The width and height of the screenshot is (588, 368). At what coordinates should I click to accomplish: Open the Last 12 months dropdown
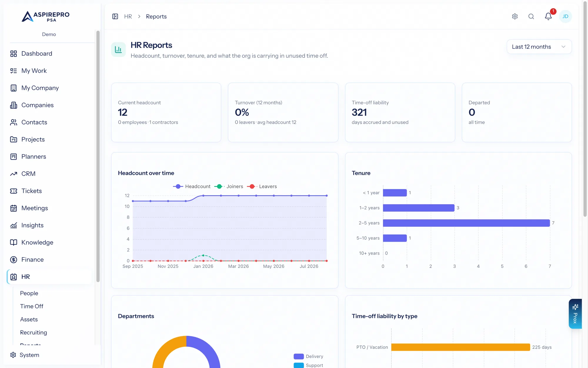(539, 47)
